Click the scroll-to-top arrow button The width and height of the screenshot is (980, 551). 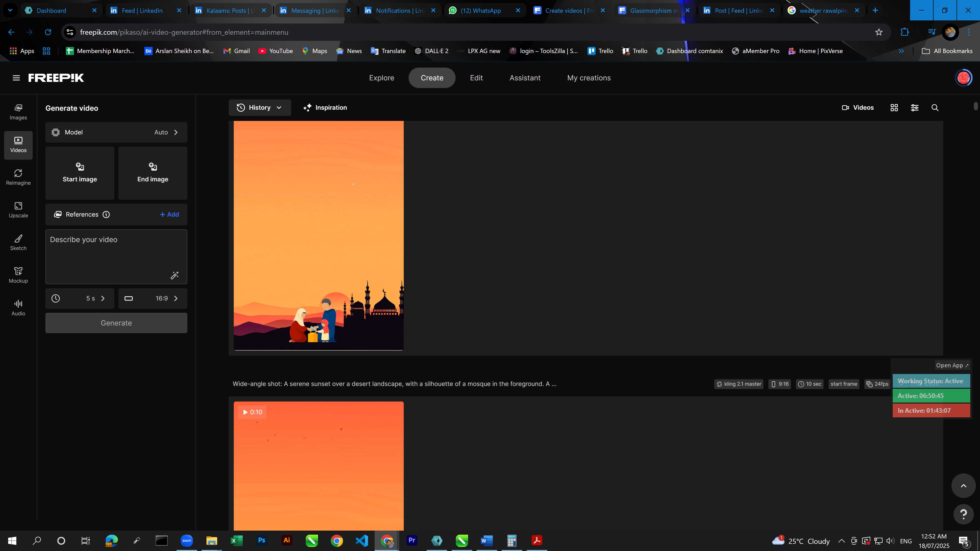coord(963,486)
